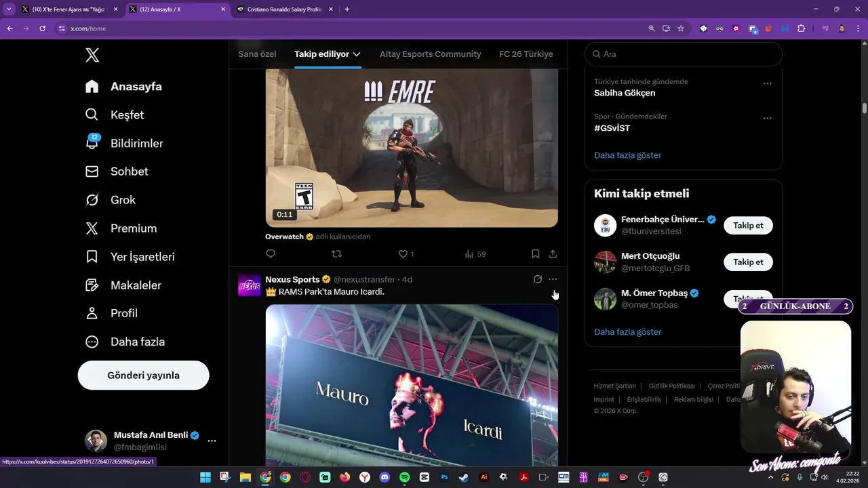Open the Mauro Icardi stadium photo
This screenshot has height=488, width=868.
(412, 385)
